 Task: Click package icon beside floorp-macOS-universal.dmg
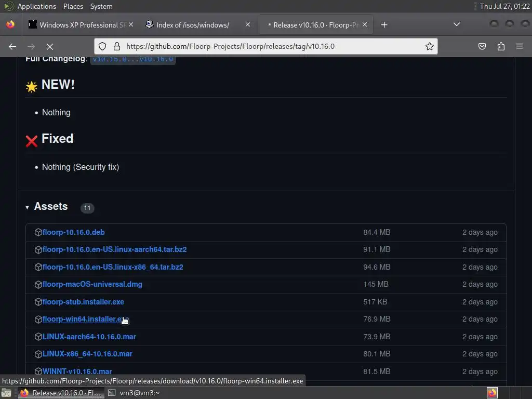[38, 284]
